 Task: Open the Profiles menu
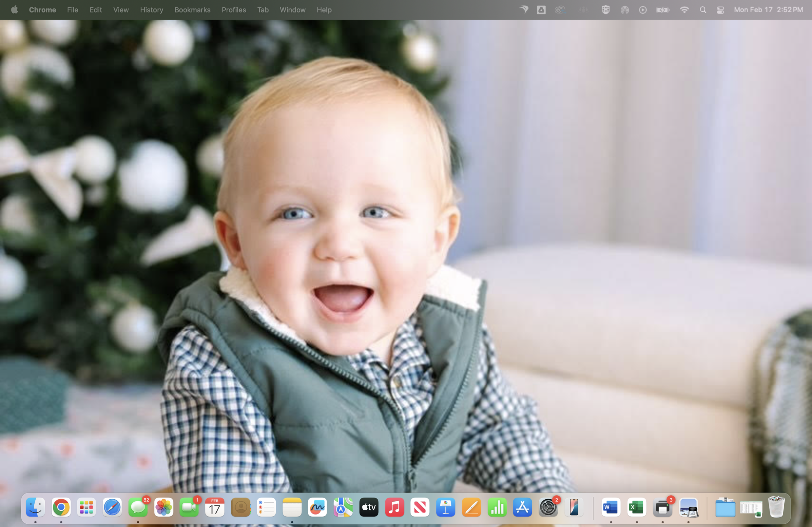234,10
